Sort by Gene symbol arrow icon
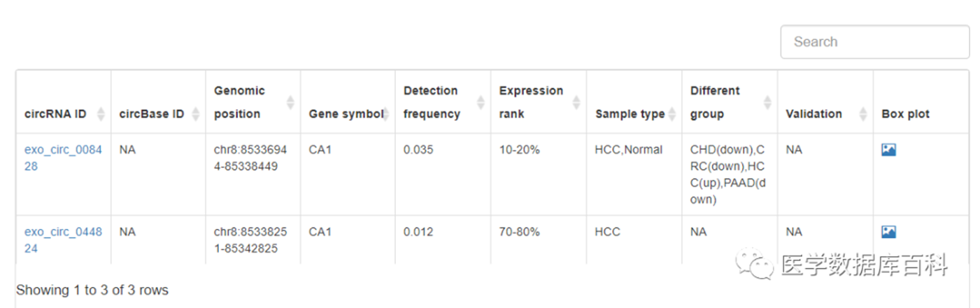The image size is (980, 308). coord(385,113)
